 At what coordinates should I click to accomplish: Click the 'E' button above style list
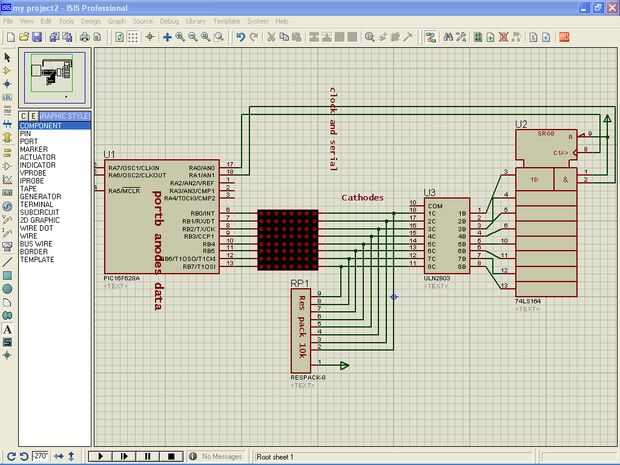pos(33,116)
